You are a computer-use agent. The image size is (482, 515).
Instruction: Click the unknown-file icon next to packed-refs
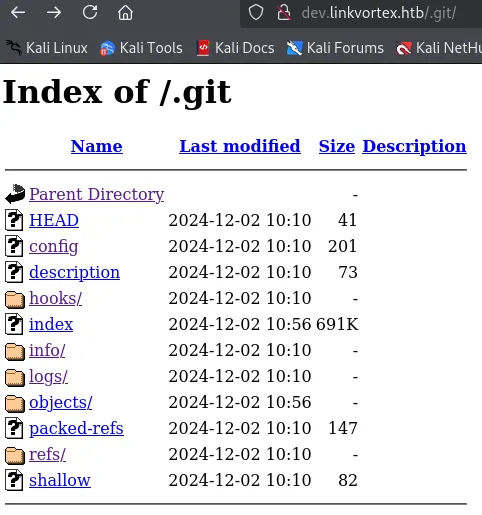[x=14, y=428]
